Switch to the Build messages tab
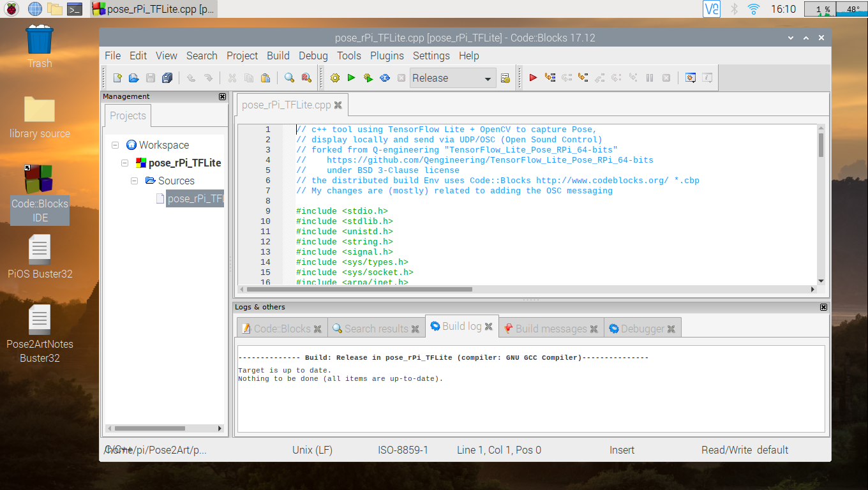Image resolution: width=868 pixels, height=490 pixels. click(551, 329)
